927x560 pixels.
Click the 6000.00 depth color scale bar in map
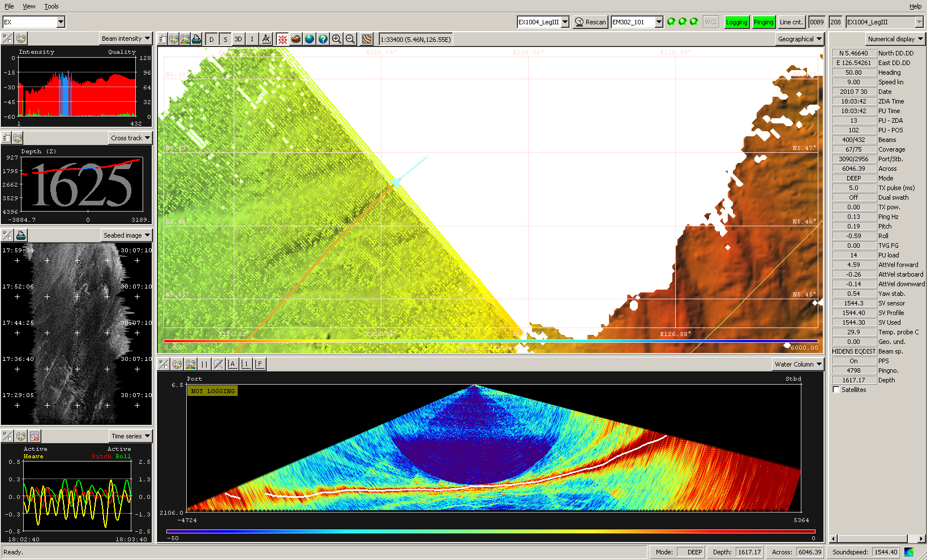pyautogui.click(x=491, y=341)
